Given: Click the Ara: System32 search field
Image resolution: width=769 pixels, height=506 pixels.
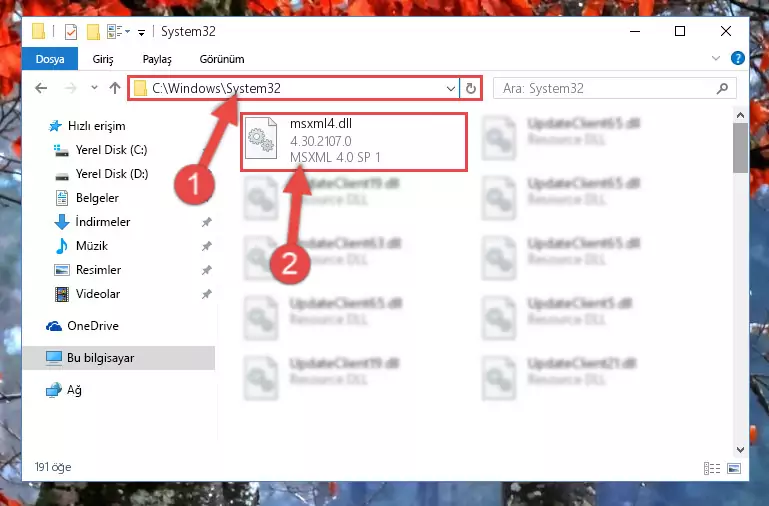Looking at the screenshot, I should pos(615,88).
